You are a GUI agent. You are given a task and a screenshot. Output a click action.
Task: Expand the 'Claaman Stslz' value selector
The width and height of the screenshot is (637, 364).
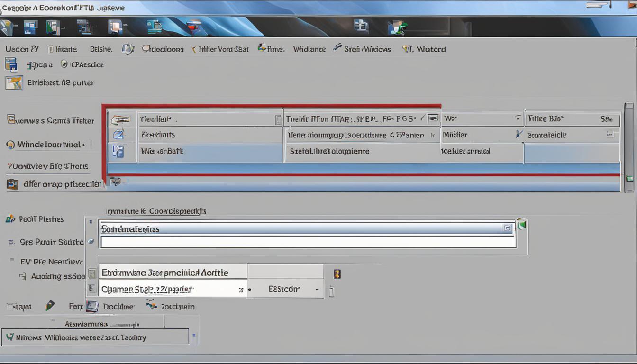tap(241, 288)
